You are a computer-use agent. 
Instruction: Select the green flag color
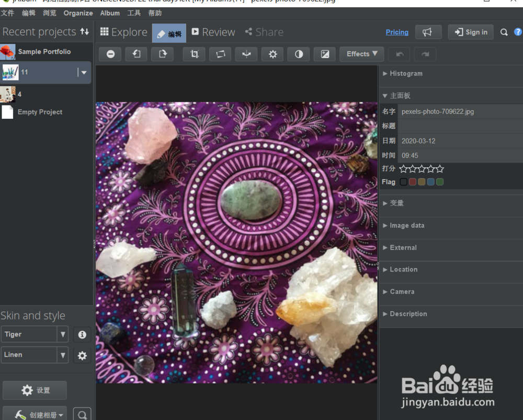(x=440, y=182)
